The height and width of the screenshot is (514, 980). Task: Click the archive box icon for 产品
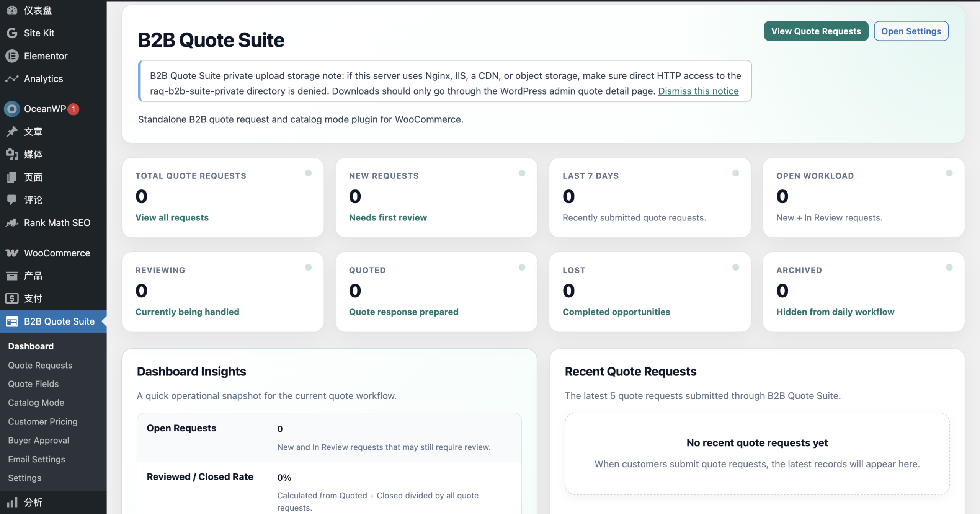[12, 276]
